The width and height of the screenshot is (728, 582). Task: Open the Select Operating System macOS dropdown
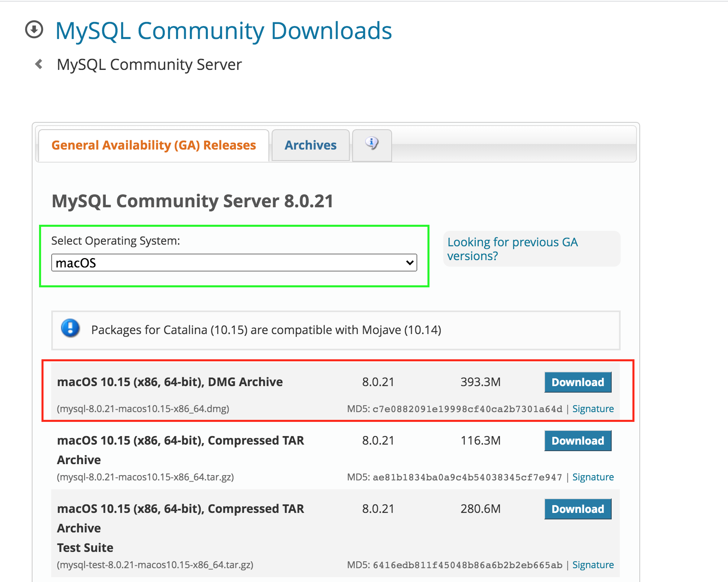pyautogui.click(x=234, y=263)
